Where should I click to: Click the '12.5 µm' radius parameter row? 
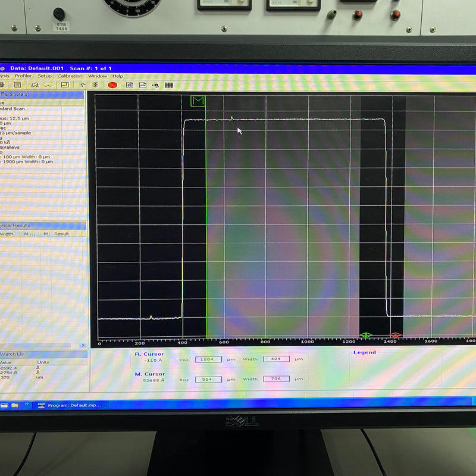[14, 118]
